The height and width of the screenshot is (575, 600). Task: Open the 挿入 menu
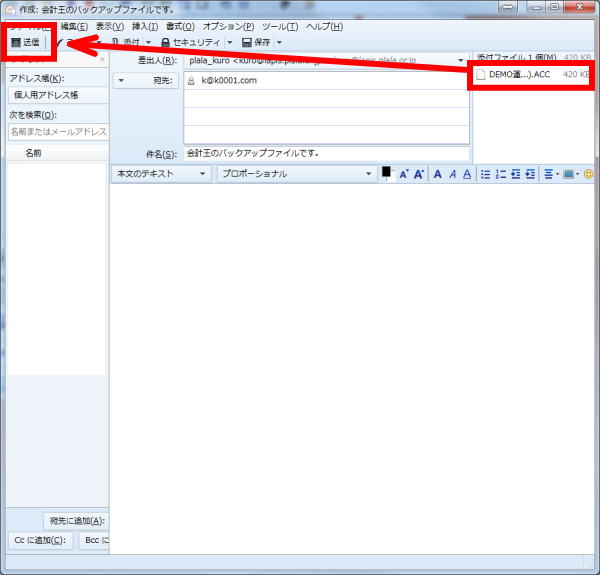coord(145,25)
